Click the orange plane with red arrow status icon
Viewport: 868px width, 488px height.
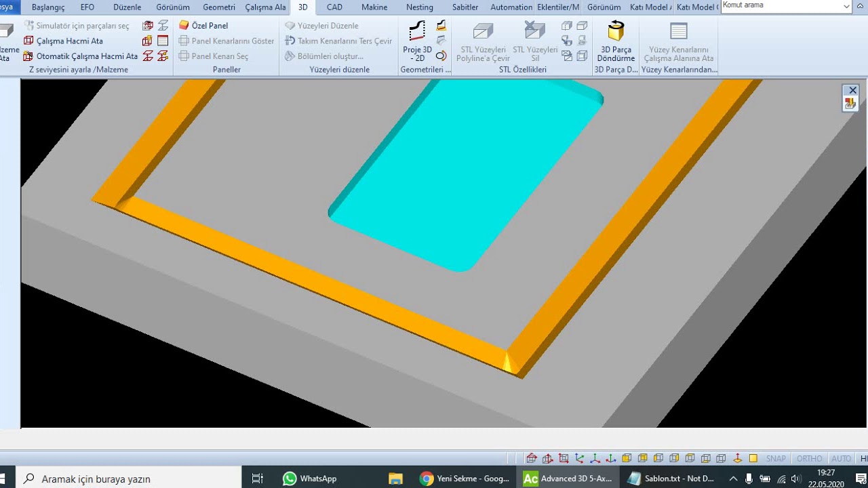click(x=737, y=459)
